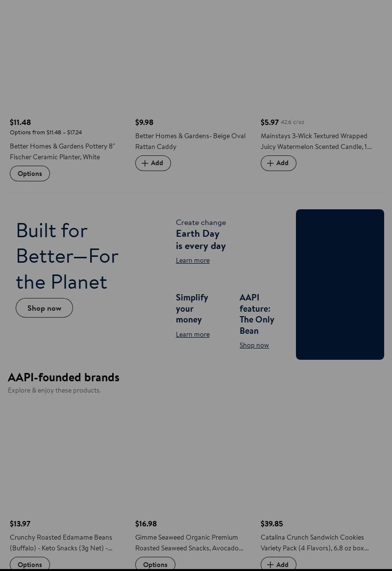Follow Learn more under Simplify your money
Viewport: 392px width, 571px height.
(193, 334)
